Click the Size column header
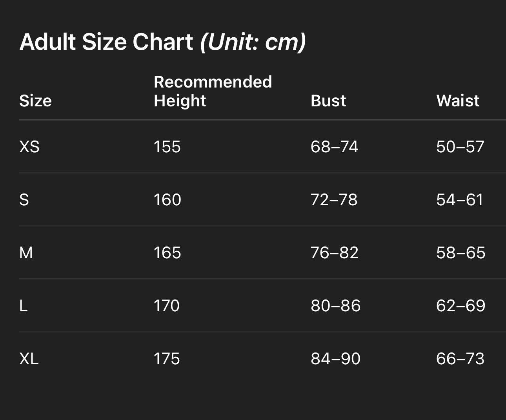Viewport: 506px width, 420px height. point(35,101)
